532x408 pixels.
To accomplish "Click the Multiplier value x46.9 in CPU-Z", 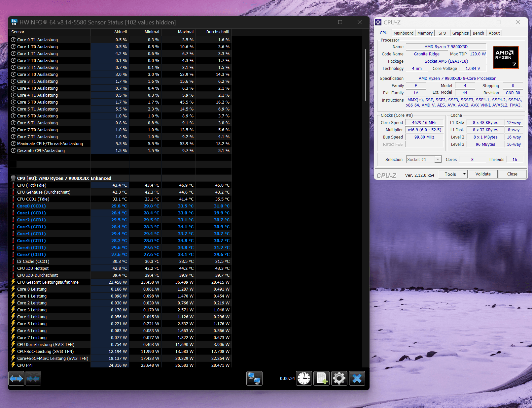I will [424, 130].
